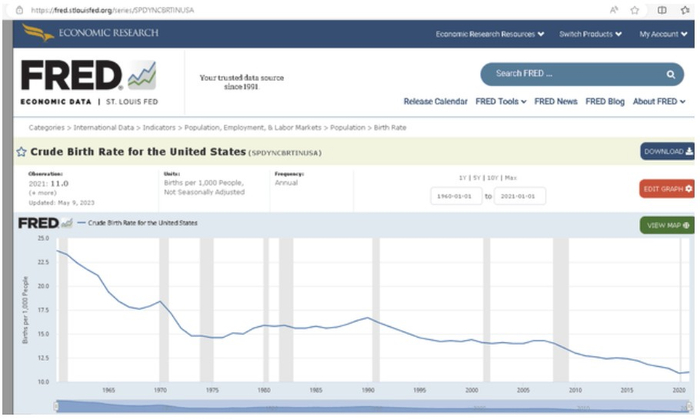
Task: Go to Release Calendar
Action: (x=436, y=101)
